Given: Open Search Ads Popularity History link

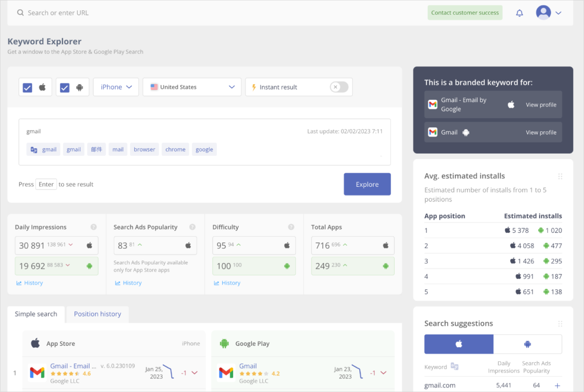Looking at the screenshot, I should (x=128, y=283).
